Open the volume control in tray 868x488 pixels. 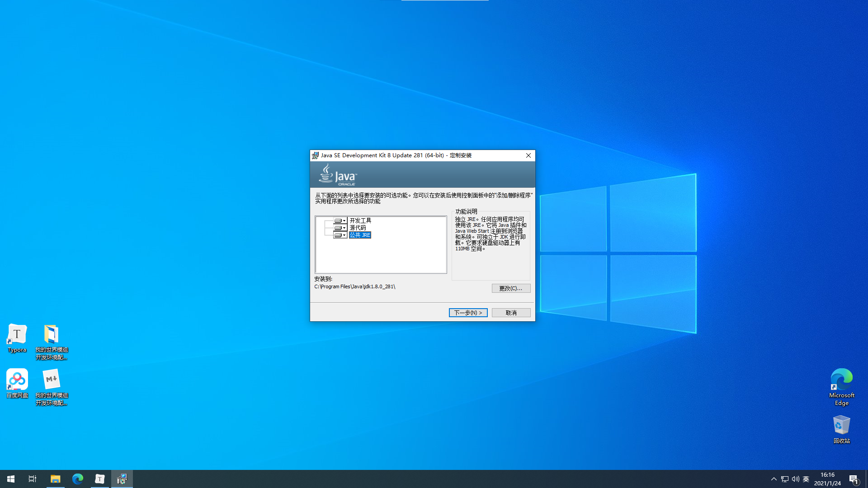pos(795,479)
